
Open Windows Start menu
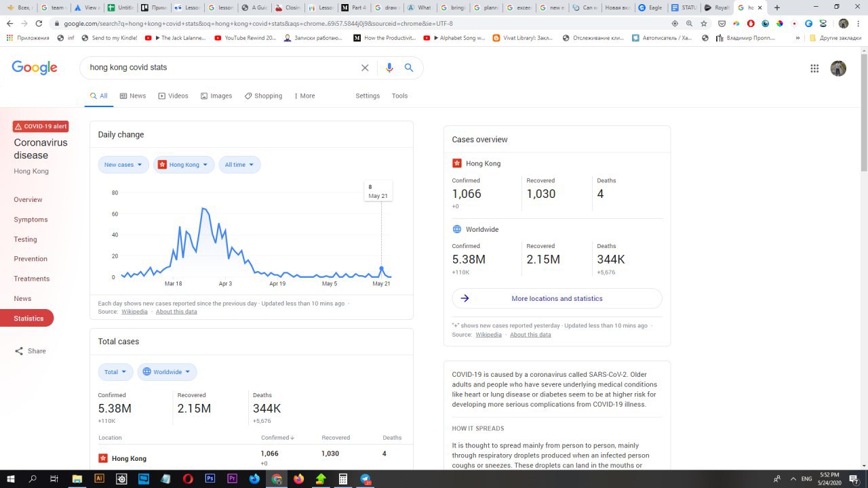click(10, 479)
